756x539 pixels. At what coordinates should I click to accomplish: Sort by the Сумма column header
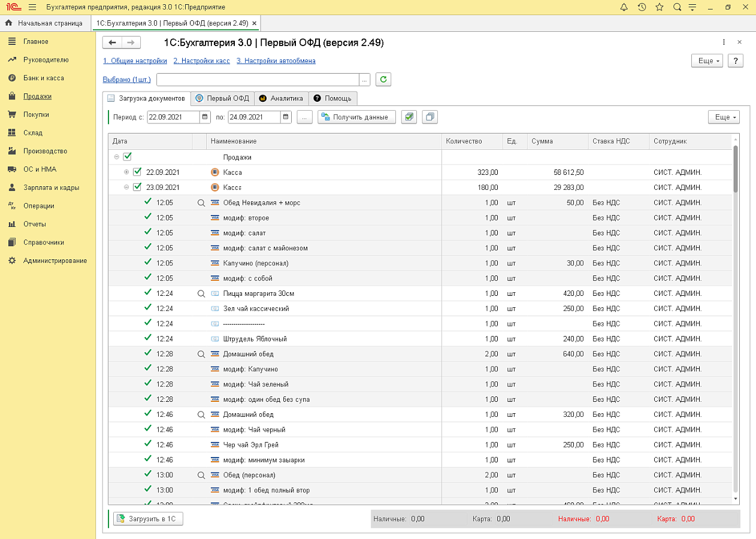pyautogui.click(x=558, y=141)
